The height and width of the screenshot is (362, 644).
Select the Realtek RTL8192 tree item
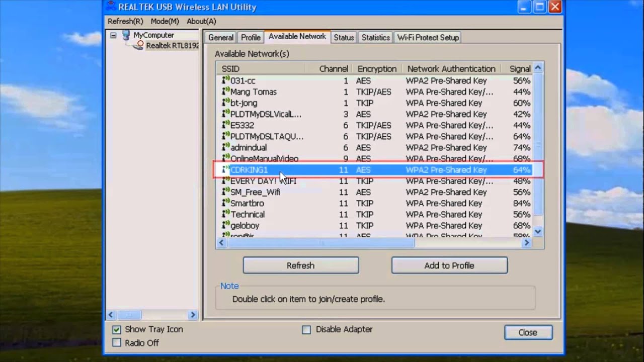click(x=172, y=46)
